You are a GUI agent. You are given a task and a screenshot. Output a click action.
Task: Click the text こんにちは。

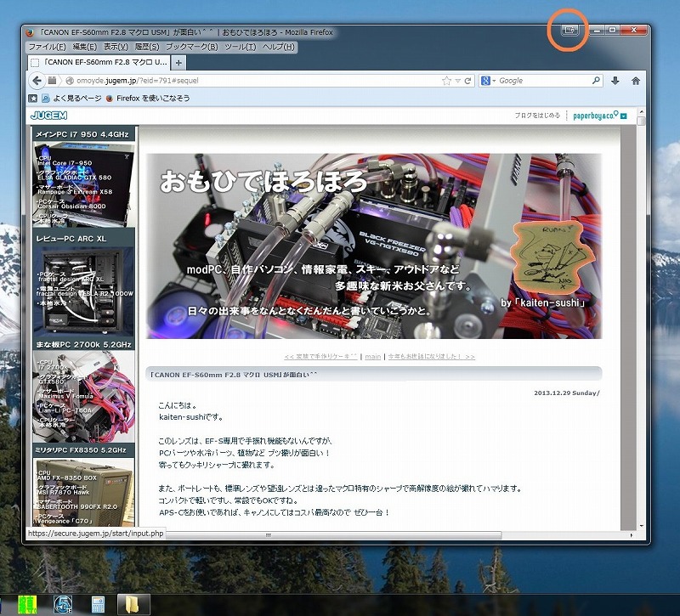coord(178,406)
